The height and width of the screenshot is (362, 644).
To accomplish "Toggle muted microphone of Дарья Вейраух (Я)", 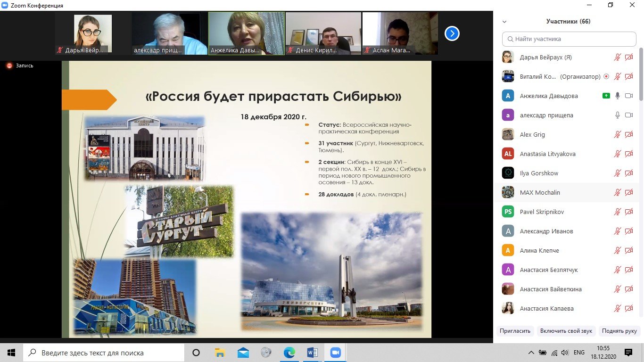I will pyautogui.click(x=617, y=57).
